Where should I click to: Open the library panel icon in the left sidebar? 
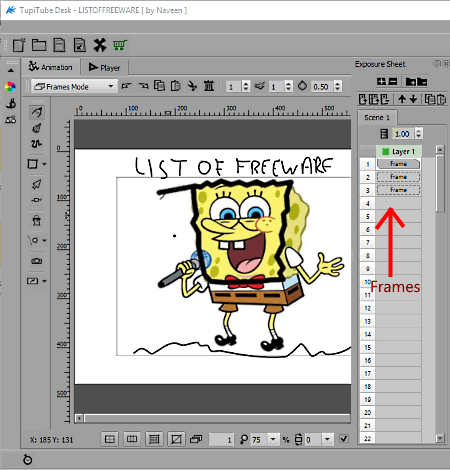[11, 119]
